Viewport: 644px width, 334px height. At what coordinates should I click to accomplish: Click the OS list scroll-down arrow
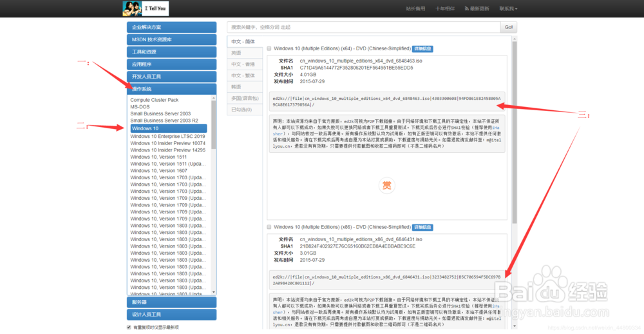(213, 292)
